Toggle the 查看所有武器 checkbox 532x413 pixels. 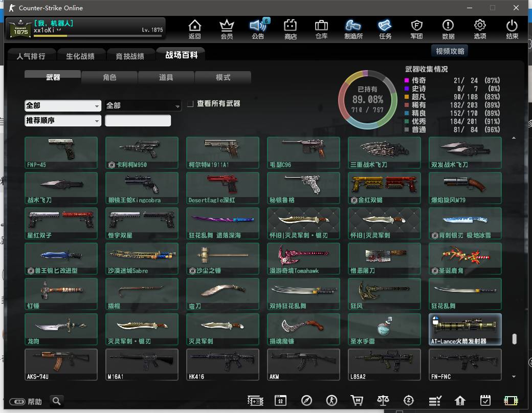pyautogui.click(x=190, y=103)
